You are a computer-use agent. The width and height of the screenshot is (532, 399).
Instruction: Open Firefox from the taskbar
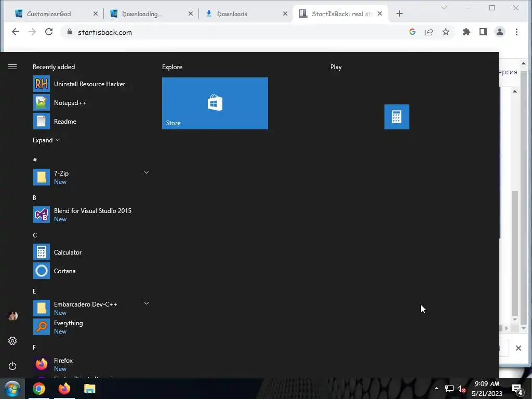tap(64, 389)
